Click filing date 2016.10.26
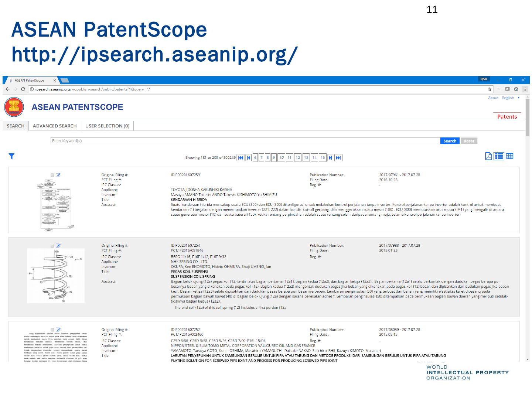Screen dimensions: 532x399 pos(388,180)
